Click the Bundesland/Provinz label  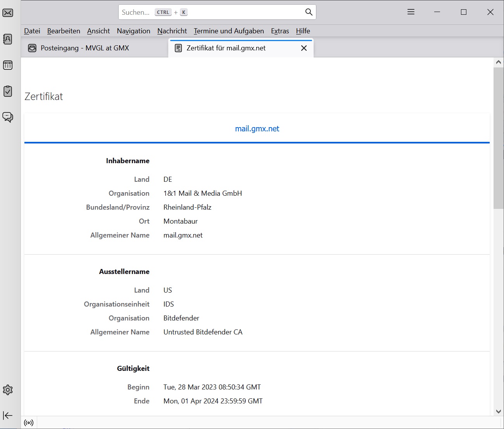click(117, 207)
